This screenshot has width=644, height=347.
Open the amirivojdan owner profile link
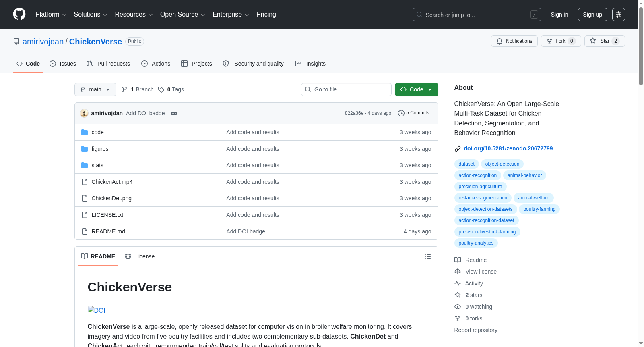43,42
